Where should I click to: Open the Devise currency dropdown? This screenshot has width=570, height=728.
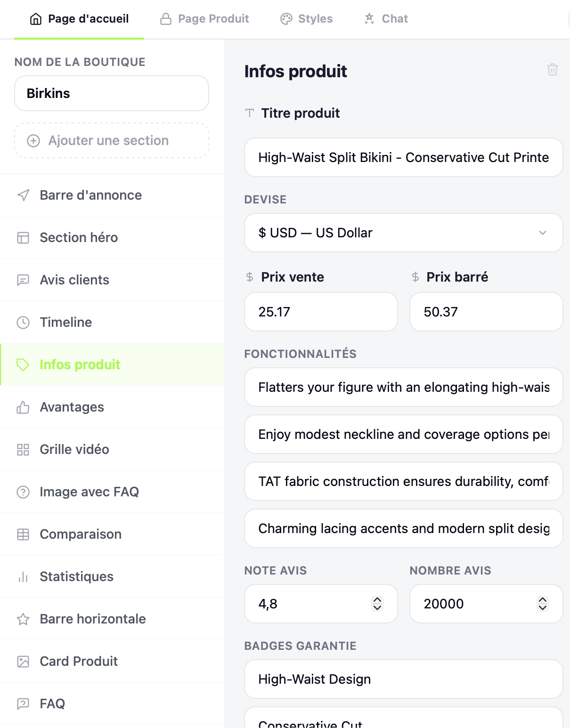[x=403, y=233]
